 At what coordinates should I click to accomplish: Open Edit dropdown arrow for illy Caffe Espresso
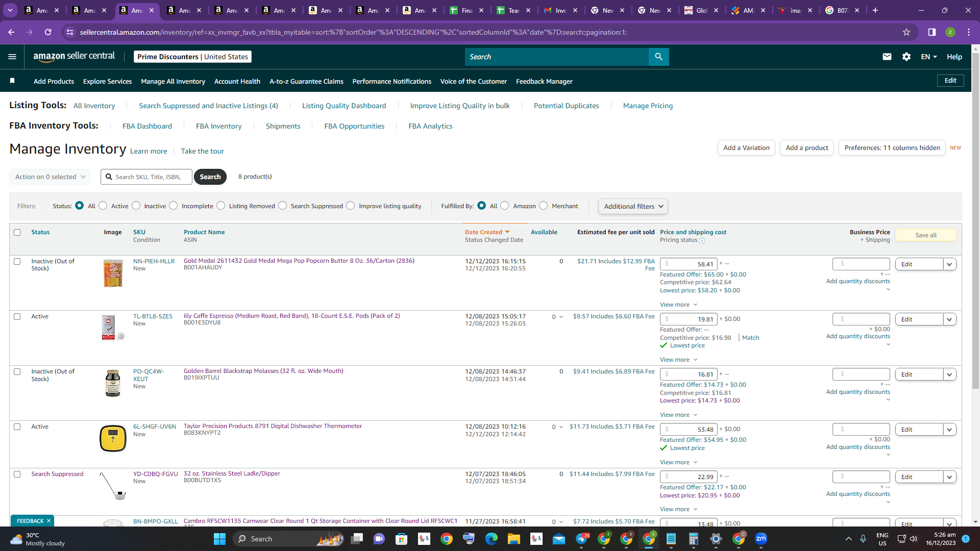949,319
